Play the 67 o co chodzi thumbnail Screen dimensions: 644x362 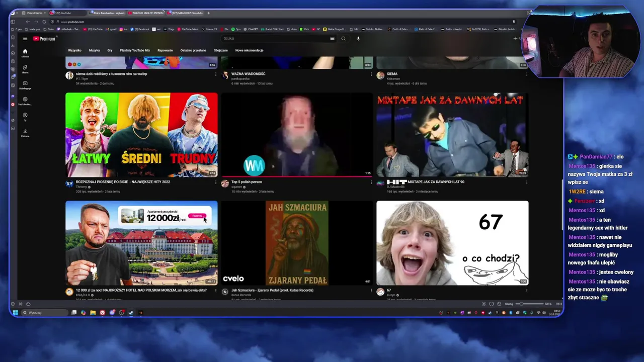(x=452, y=243)
